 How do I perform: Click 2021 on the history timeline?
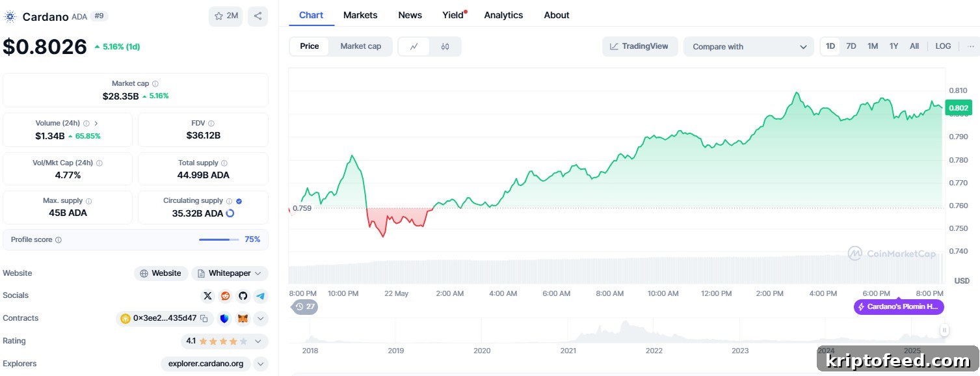tap(568, 351)
